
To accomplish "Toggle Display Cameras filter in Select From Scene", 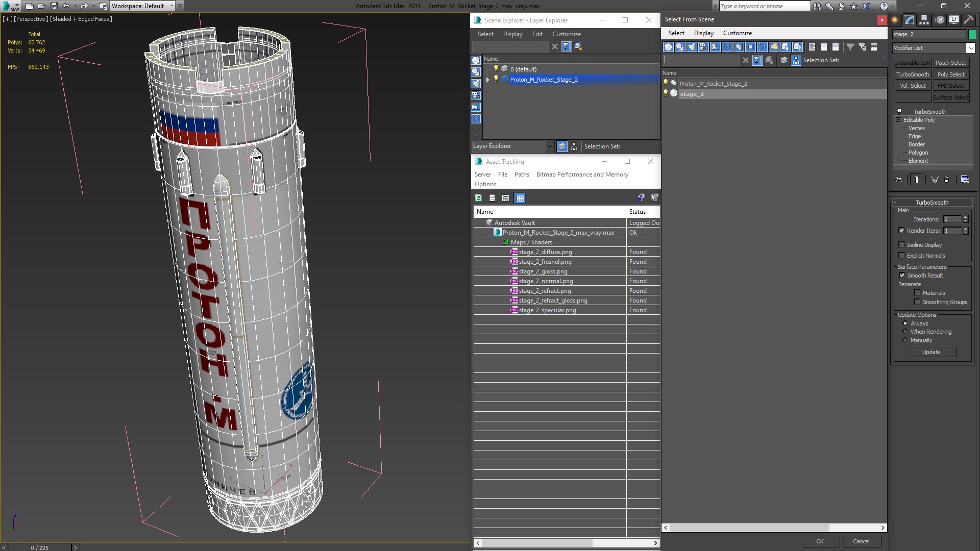I will click(703, 47).
